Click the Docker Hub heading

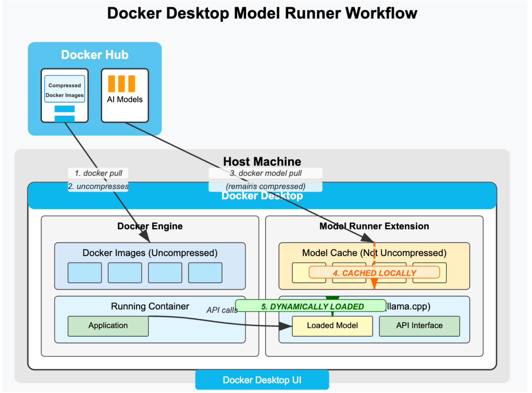click(x=95, y=55)
